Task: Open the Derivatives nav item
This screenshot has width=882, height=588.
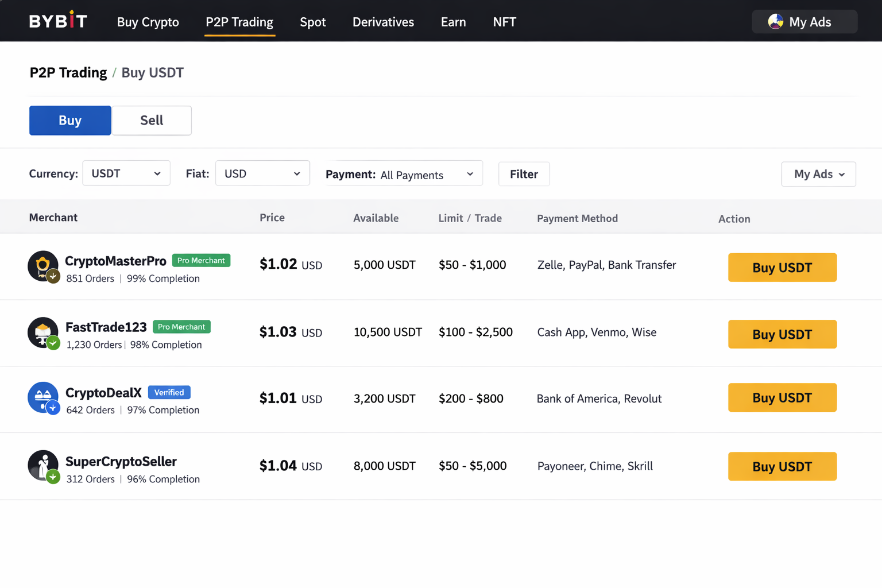Action: pos(383,22)
